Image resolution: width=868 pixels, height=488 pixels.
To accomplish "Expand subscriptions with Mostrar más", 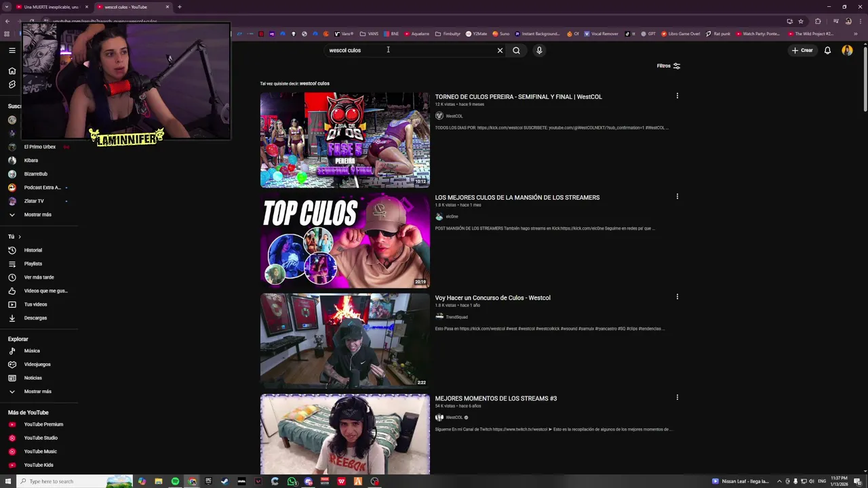I will tap(39, 214).
